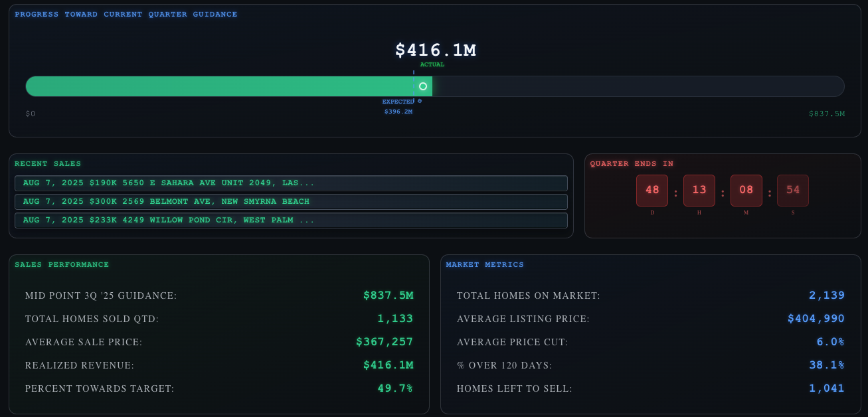
Task: Click the unfilled portion of the guidance progress bar
Action: [x=638, y=86]
